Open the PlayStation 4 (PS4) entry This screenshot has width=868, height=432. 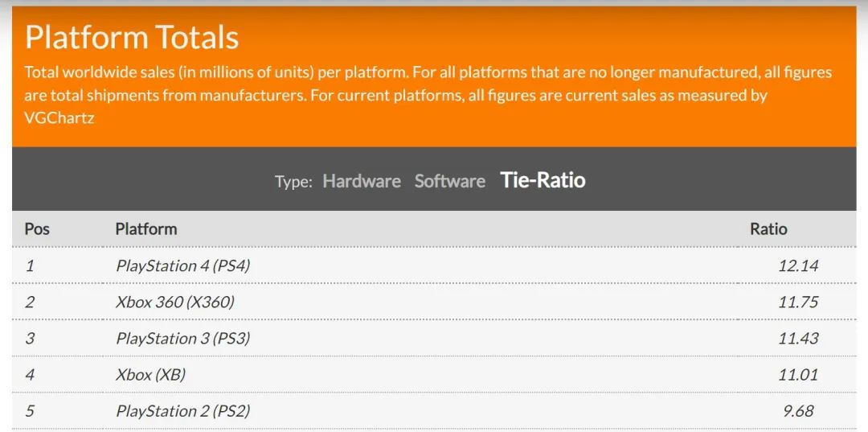183,265
